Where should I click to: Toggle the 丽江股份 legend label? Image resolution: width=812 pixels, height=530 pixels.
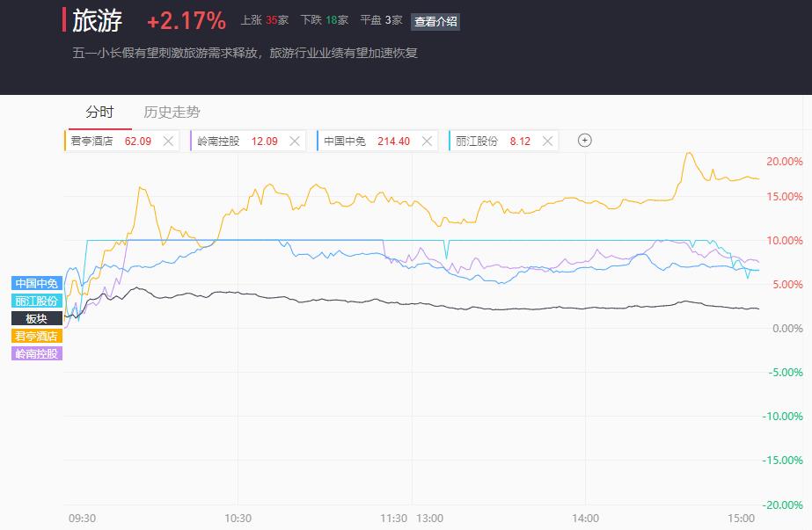click(x=37, y=301)
